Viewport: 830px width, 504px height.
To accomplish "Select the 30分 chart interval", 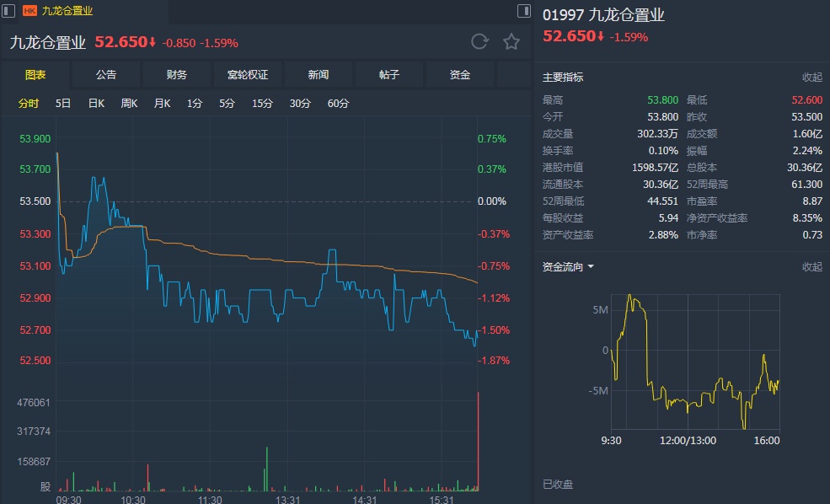I will click(x=300, y=103).
